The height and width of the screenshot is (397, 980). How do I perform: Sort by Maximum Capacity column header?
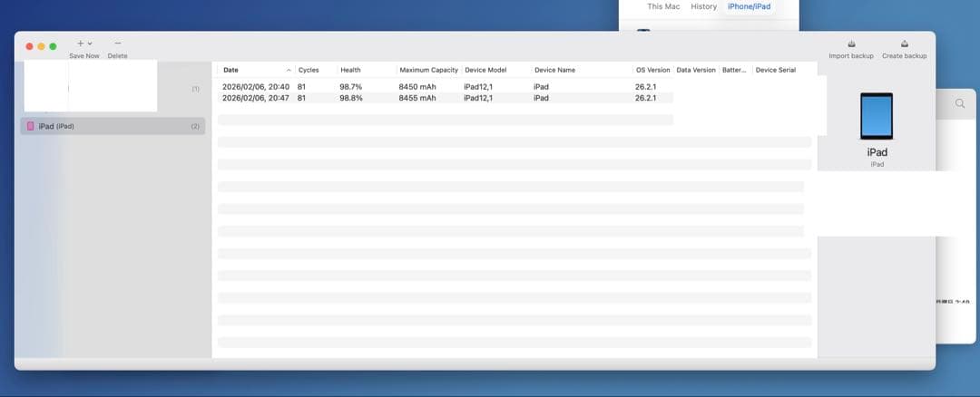pos(428,70)
